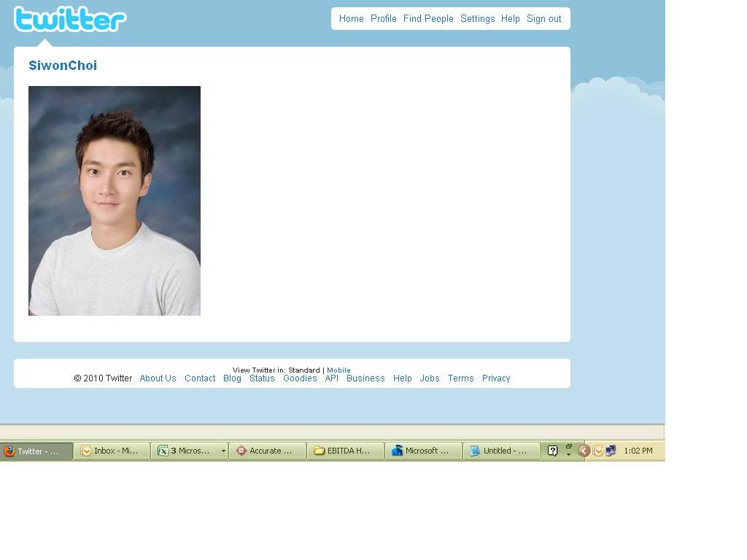The image size is (747, 560).
Task: Switch to the Untitled taskbar window
Action: coord(501,451)
